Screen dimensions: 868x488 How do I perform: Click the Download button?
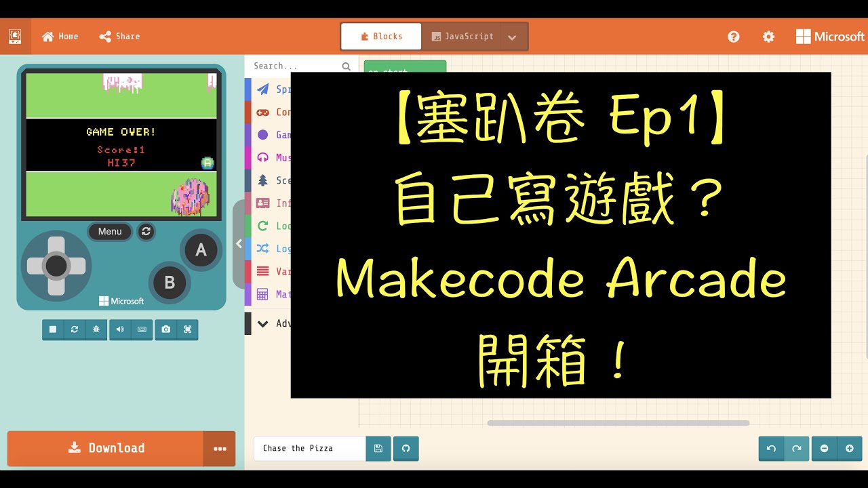click(106, 448)
